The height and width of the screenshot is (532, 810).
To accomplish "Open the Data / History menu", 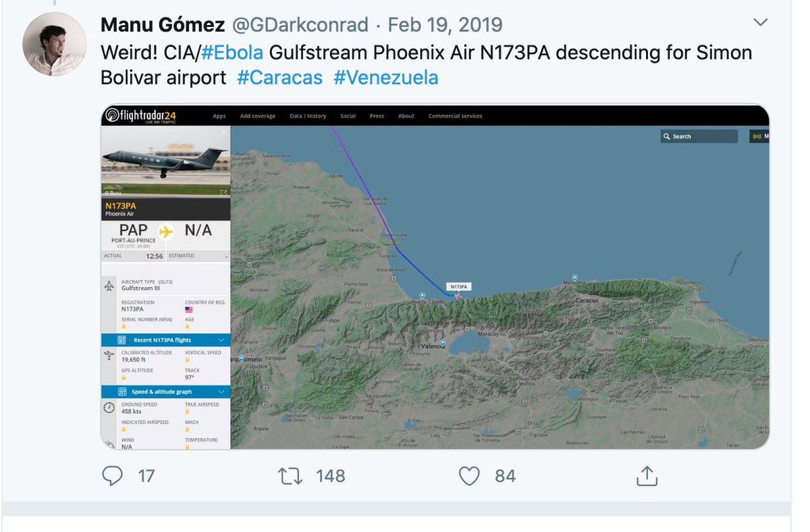I will 308,116.
